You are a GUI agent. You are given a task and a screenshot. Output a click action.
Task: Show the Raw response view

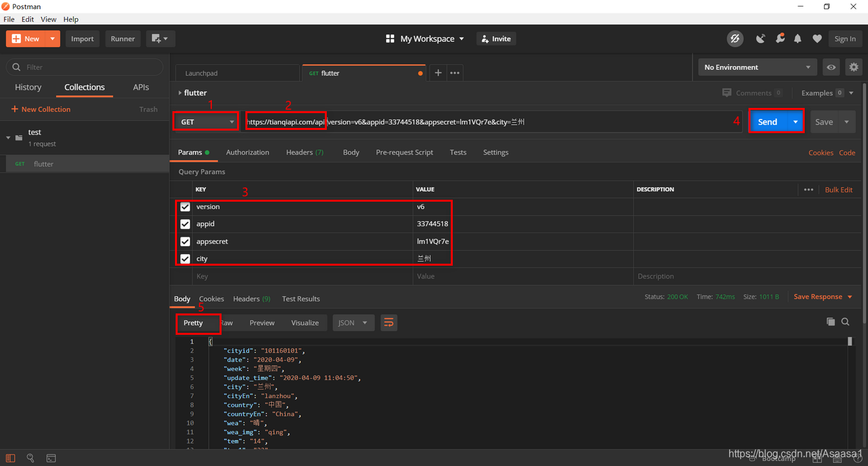[227, 323]
